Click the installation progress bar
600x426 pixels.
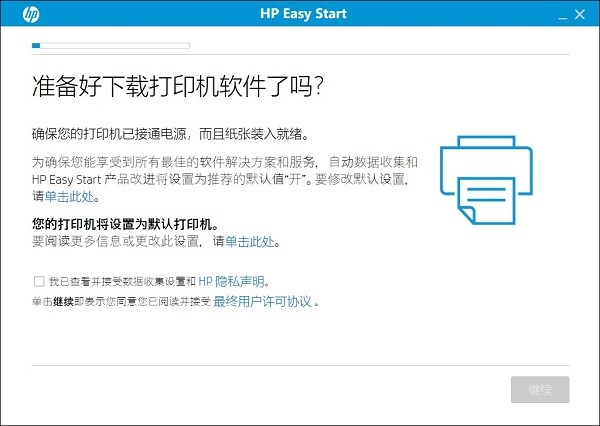(x=111, y=46)
